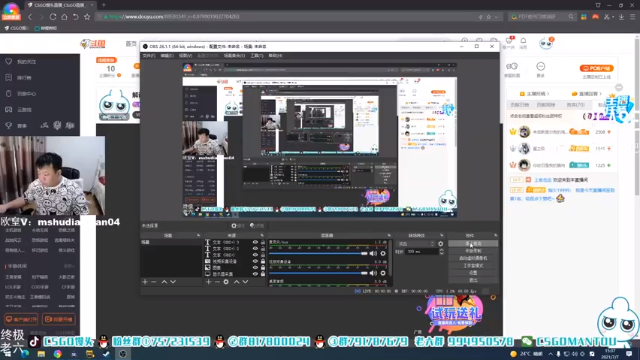The height and width of the screenshot is (360, 640).
Task: Expand address bar bookmark dropdown arrow
Action: pos(496,17)
